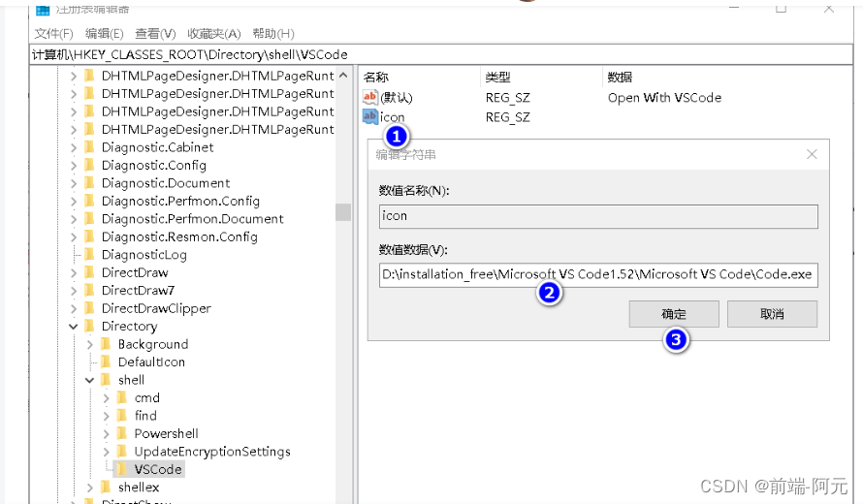Click the 名称 column header
Viewport: 863px width, 504px height.
pos(376,77)
